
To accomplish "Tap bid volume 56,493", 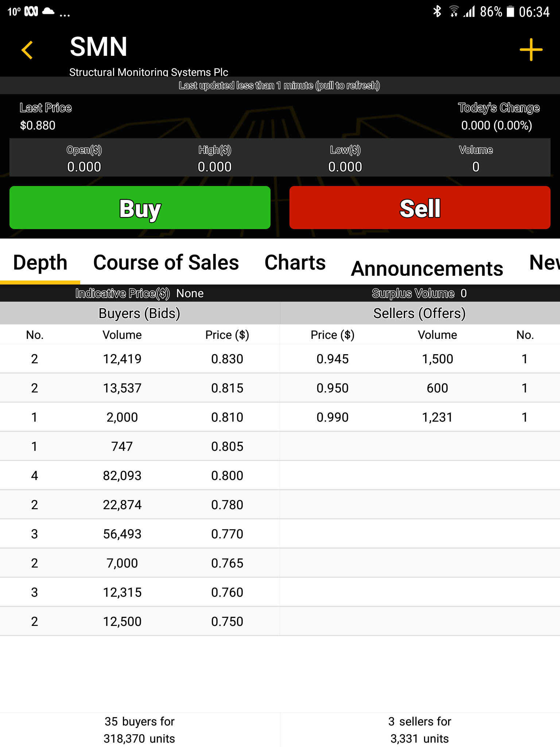I will click(122, 534).
